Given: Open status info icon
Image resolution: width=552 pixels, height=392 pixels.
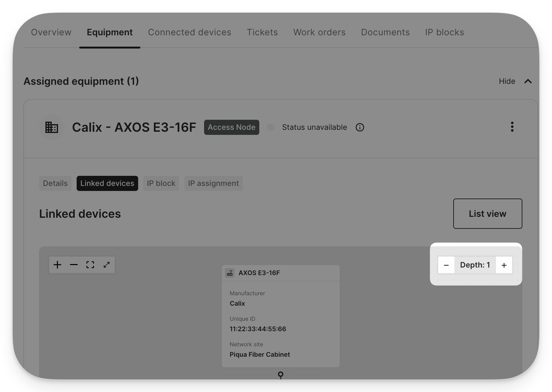Looking at the screenshot, I should pos(360,127).
